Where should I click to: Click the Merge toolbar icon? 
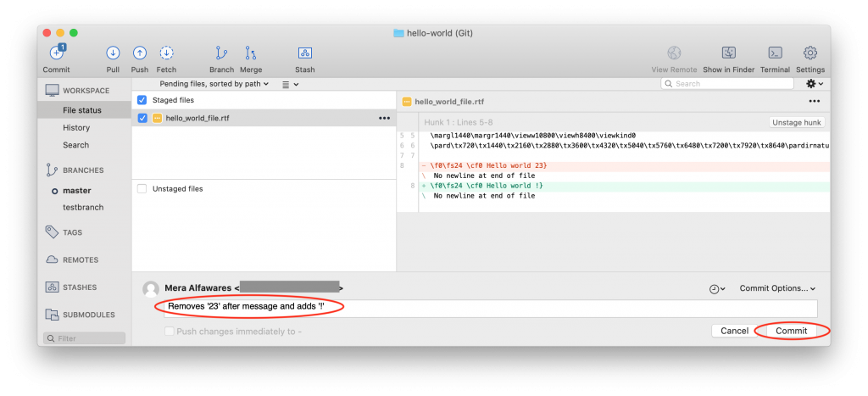(x=250, y=54)
